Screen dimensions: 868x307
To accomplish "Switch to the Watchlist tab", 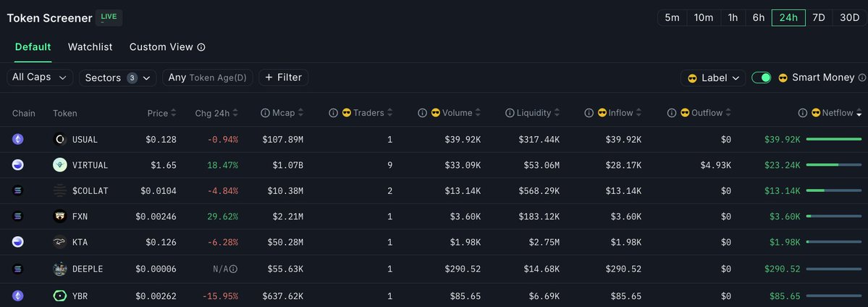I will tap(90, 47).
